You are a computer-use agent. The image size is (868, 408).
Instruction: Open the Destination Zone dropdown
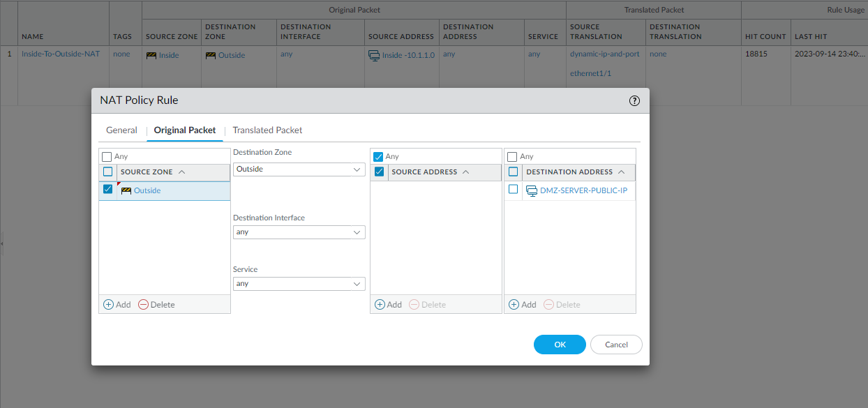[299, 169]
